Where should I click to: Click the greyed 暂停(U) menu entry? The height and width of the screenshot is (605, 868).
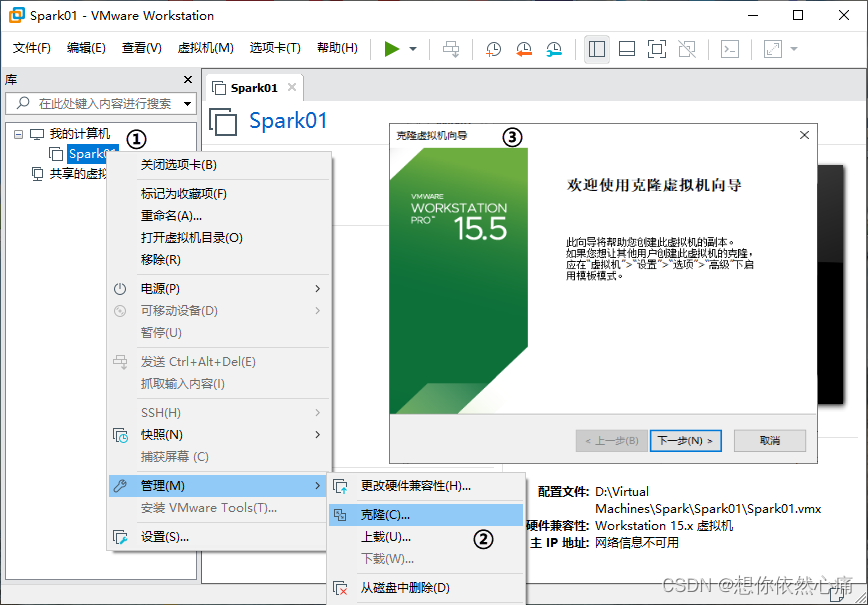(x=219, y=333)
